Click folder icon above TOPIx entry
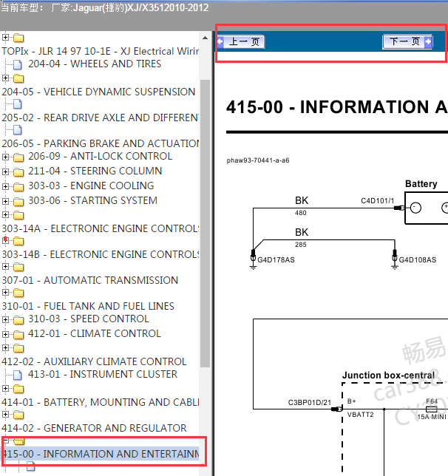 pos(18,38)
